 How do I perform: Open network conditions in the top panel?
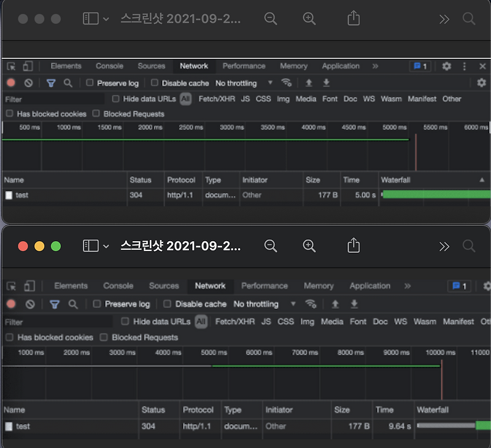[286, 83]
